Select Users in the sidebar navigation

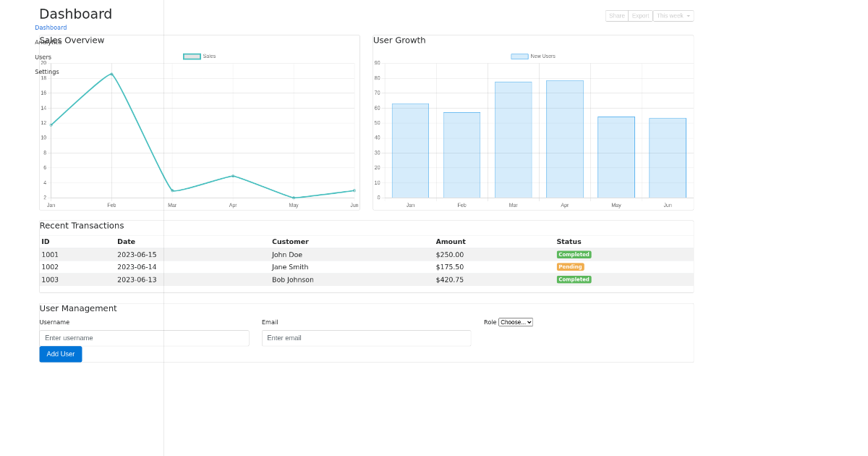point(43,56)
